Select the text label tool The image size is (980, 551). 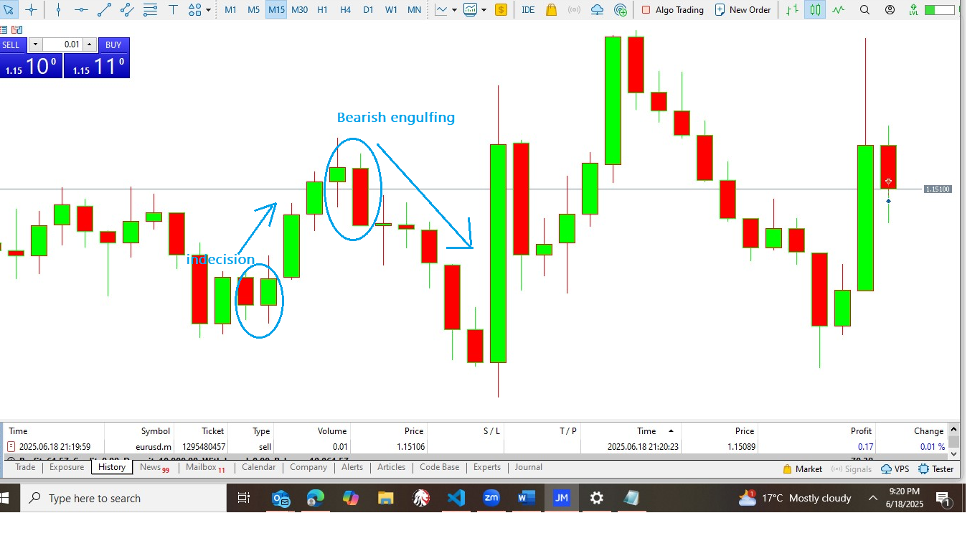point(173,10)
